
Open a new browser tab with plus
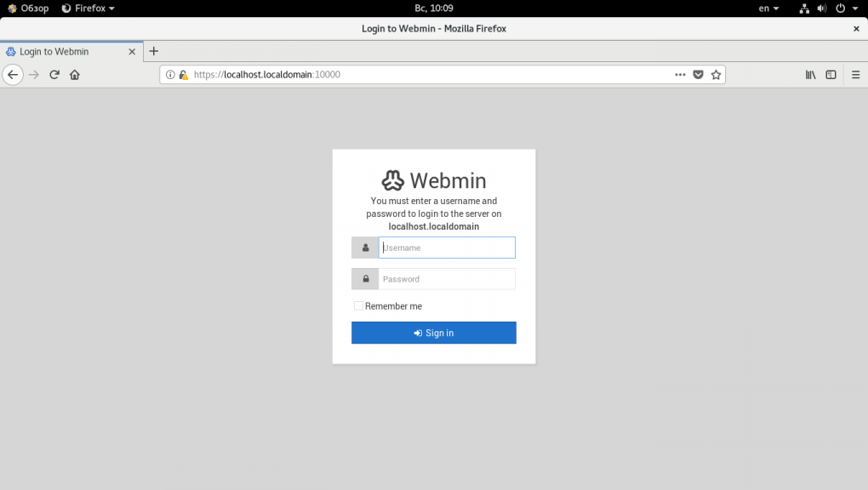(x=153, y=51)
